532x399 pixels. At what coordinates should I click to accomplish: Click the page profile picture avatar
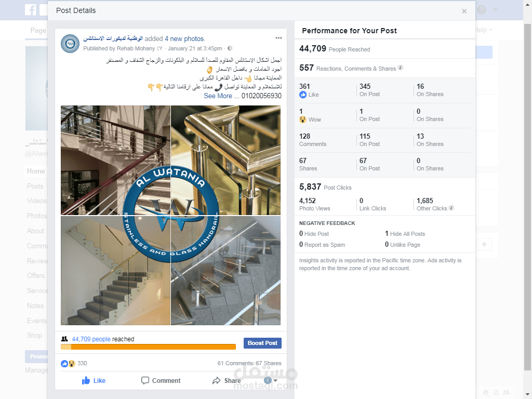[x=70, y=44]
